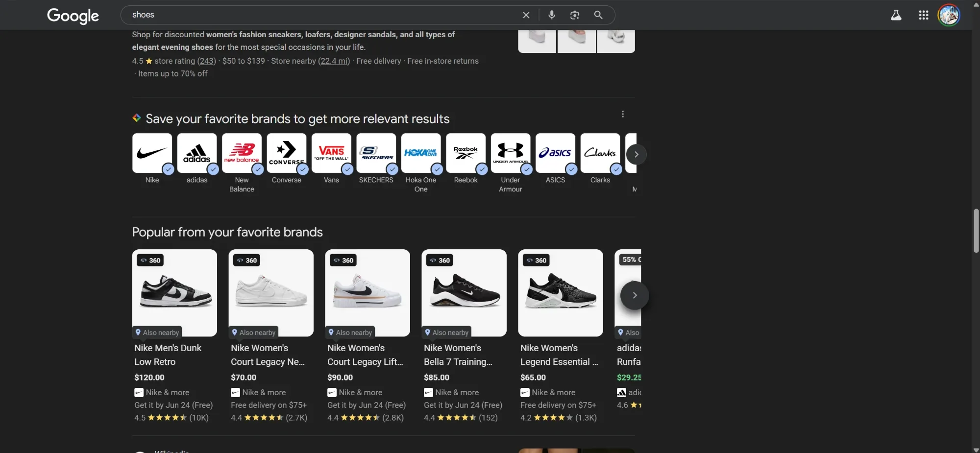The width and height of the screenshot is (980, 453).
Task: Click the Dunk Low Retro shoe image
Action: tap(174, 293)
